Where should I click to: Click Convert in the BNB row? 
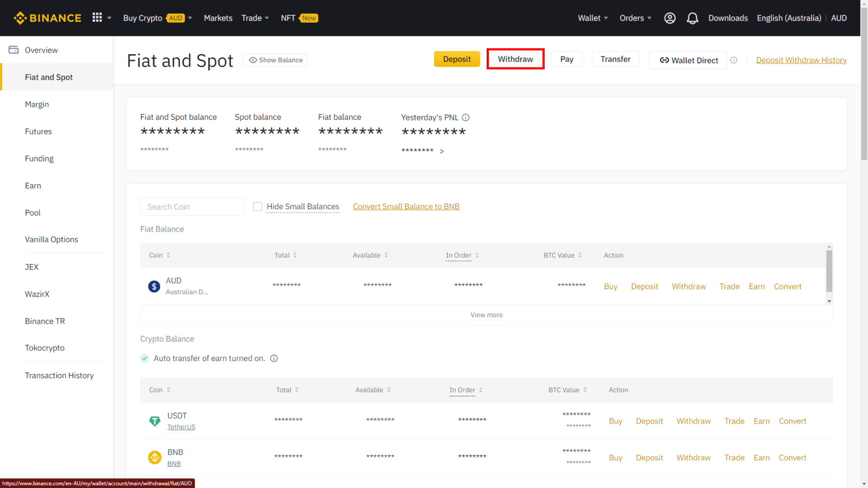click(x=793, y=458)
